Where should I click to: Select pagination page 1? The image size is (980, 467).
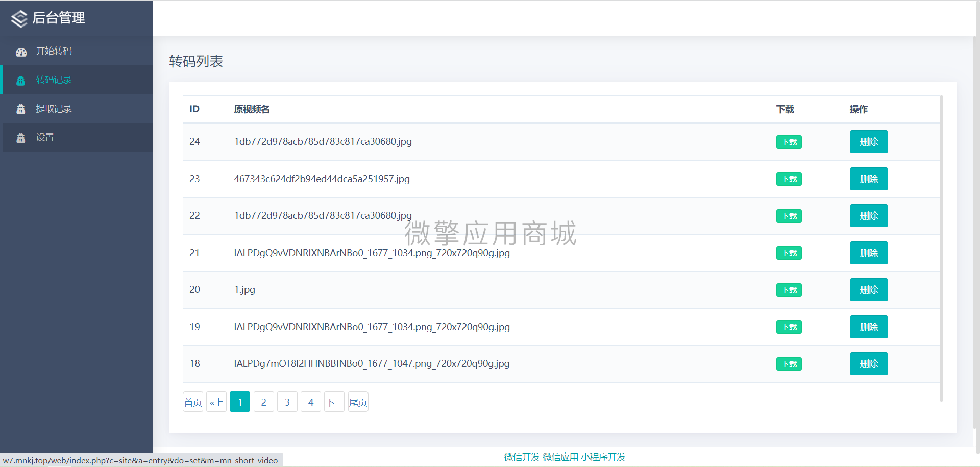pyautogui.click(x=240, y=402)
